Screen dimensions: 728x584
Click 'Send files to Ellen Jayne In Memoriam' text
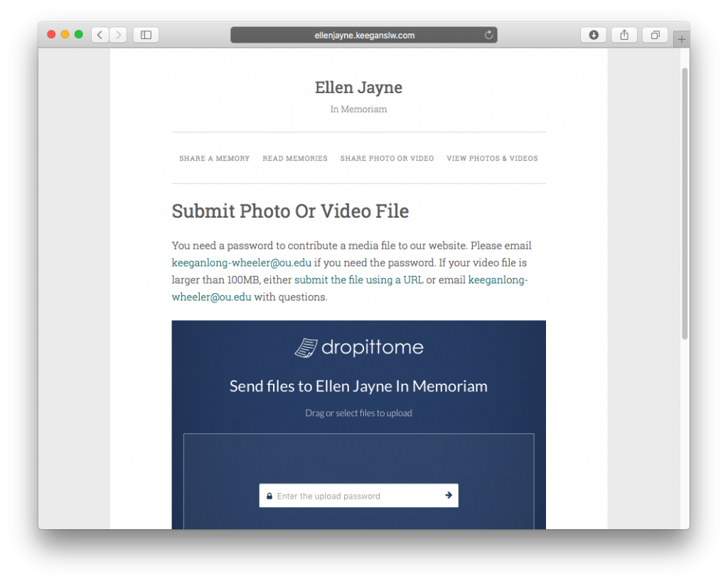tap(358, 386)
